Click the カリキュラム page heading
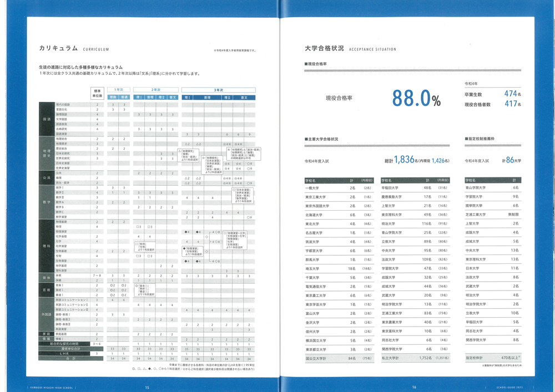The height and width of the screenshot is (392, 555). [58, 48]
